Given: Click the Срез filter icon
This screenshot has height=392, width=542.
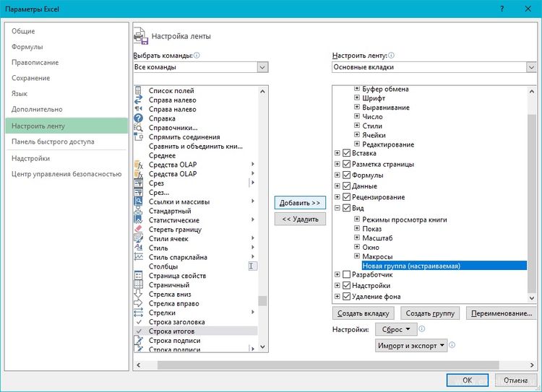Looking at the screenshot, I should (138, 183).
